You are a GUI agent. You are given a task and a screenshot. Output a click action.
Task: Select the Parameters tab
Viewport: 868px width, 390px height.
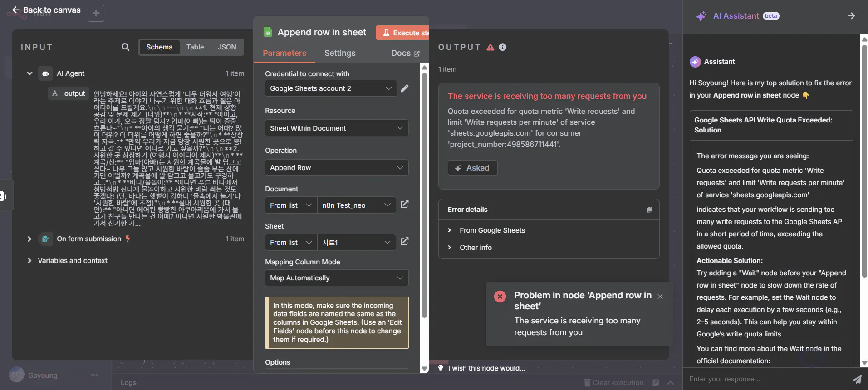[284, 53]
